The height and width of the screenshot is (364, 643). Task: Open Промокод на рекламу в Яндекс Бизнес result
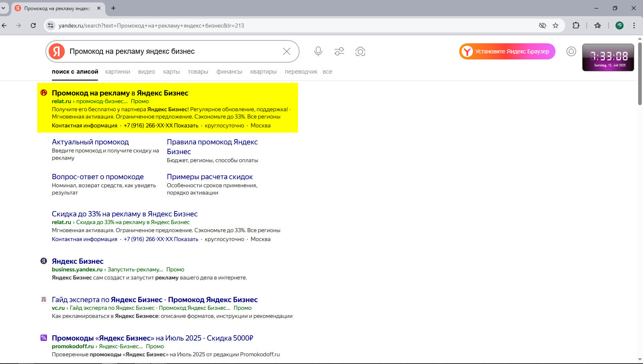pyautogui.click(x=120, y=93)
